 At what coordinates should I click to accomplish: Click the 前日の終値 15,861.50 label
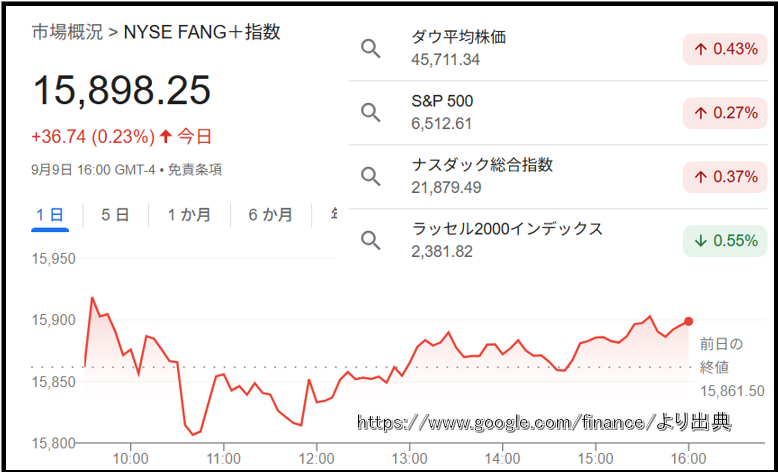[x=731, y=365]
